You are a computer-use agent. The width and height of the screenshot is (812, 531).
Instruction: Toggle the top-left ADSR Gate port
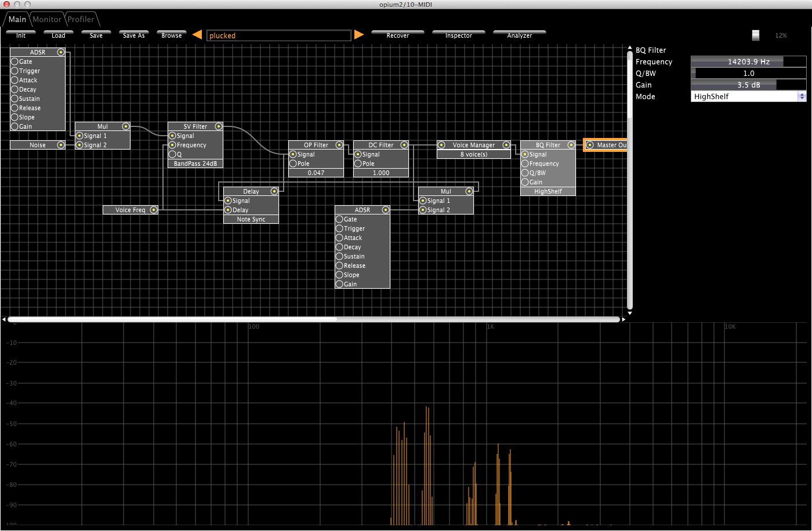tap(14, 61)
